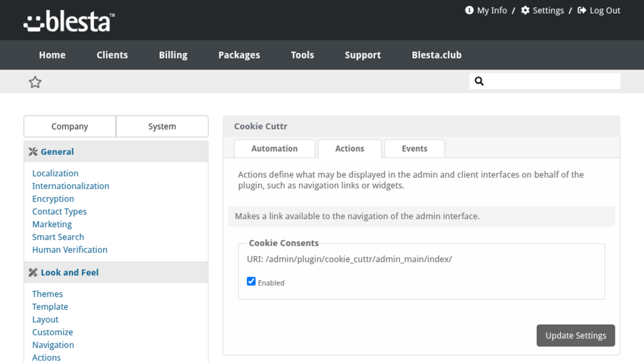The width and height of the screenshot is (644, 362).
Task: Open the Billing menu
Action: [x=173, y=55]
